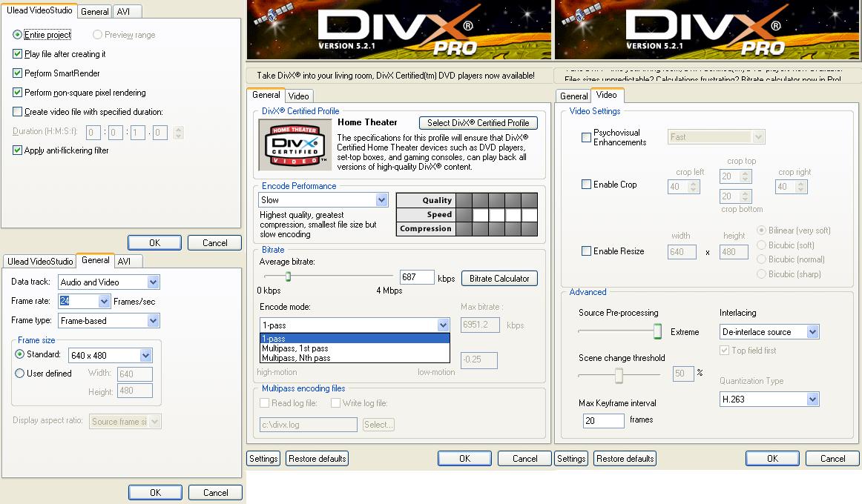Click OK in the Video Settings dialog
The height and width of the screenshot is (504, 862).
tap(772, 459)
